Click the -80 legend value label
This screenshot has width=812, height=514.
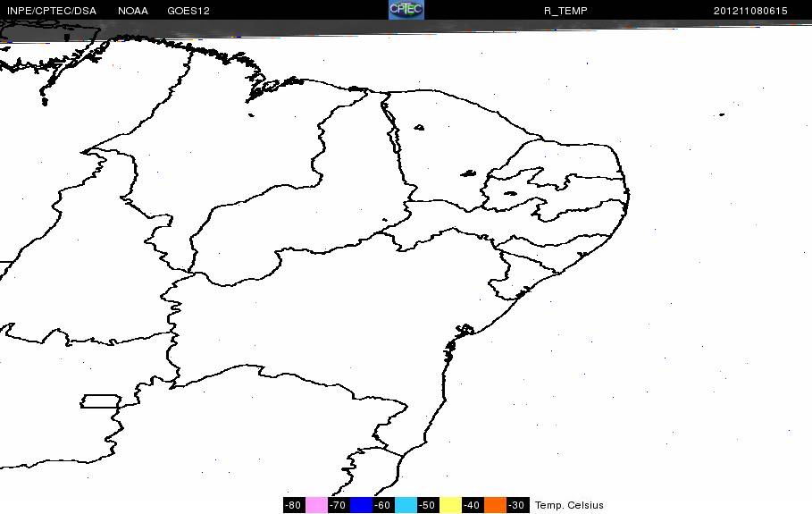[293, 505]
